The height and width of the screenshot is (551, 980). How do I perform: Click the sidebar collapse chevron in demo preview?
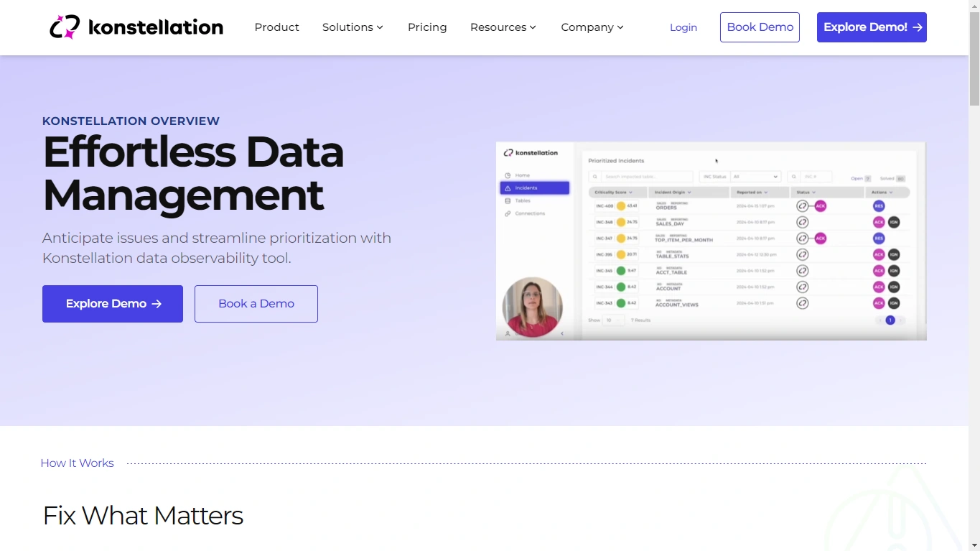[x=562, y=333]
